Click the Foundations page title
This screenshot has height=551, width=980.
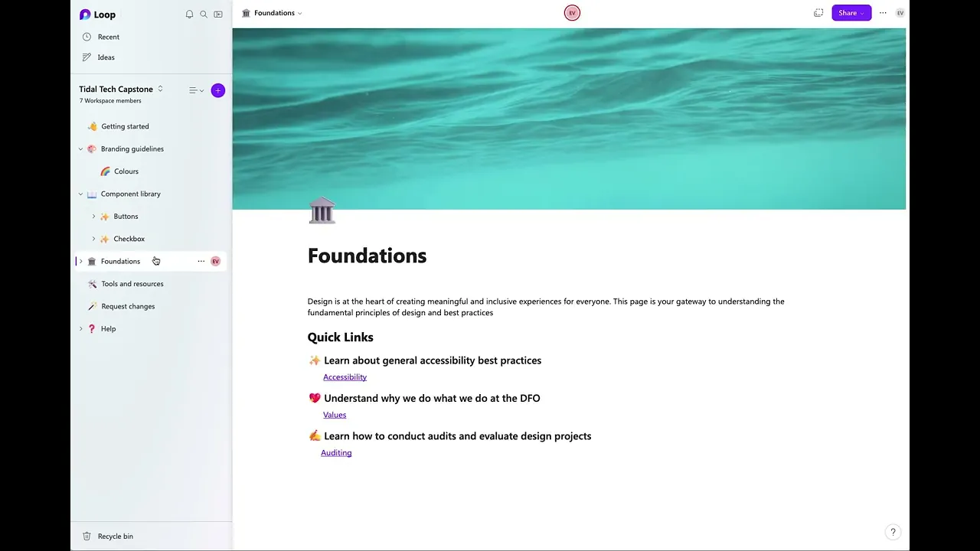[367, 256]
